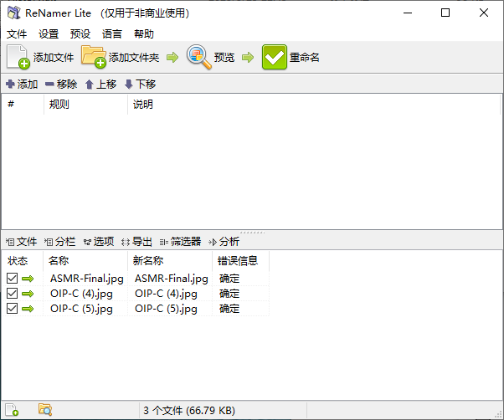Open the 语言 language menu
The image size is (504, 420).
point(112,33)
